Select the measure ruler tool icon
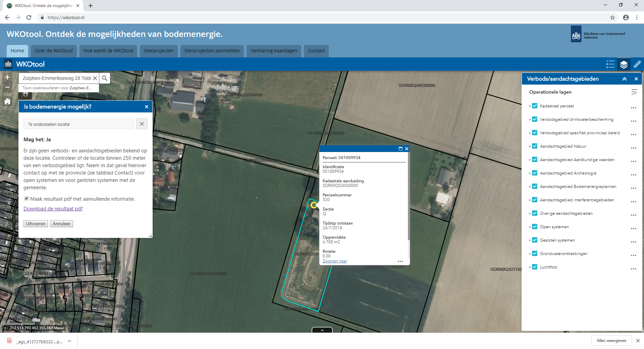Viewport: 644px width, 349px height. pyautogui.click(x=637, y=64)
